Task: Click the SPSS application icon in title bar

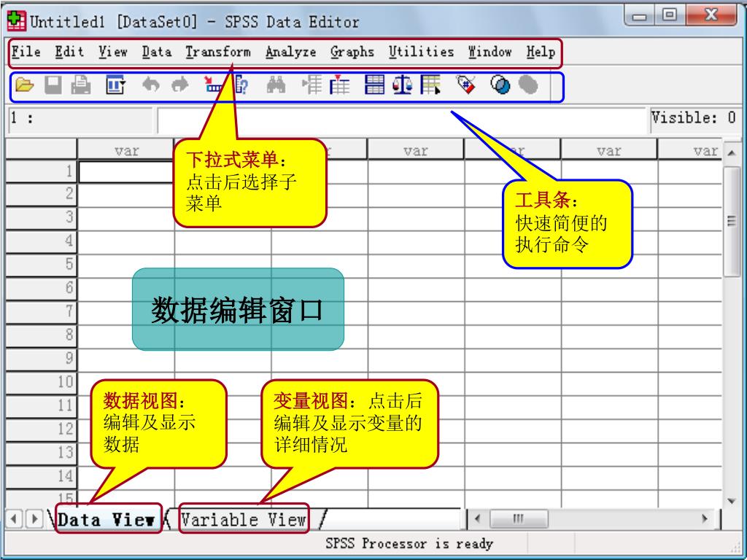Action: click(17, 20)
